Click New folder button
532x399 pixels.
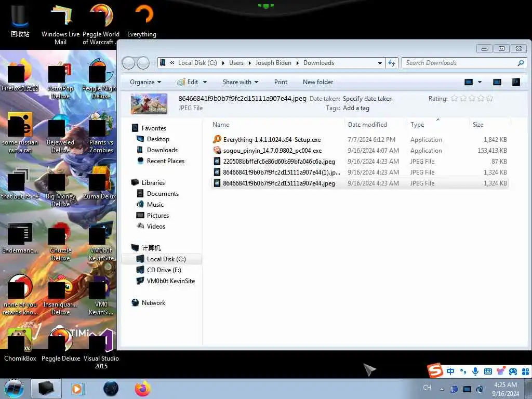click(x=318, y=82)
